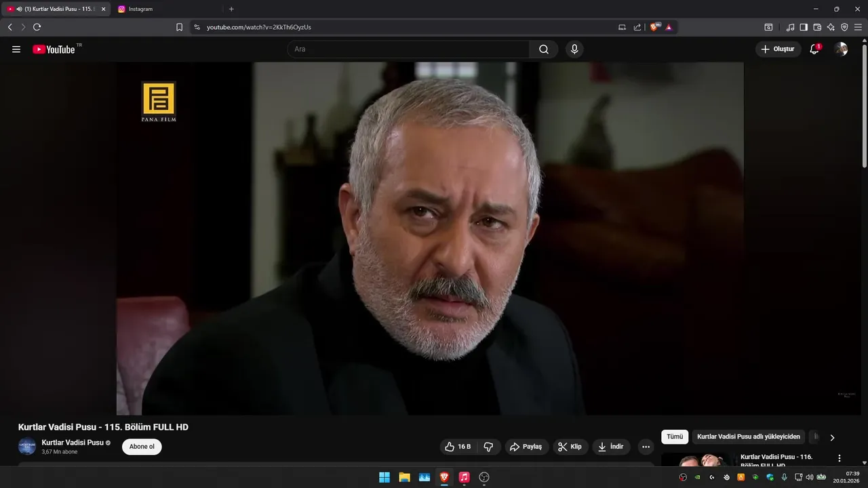Click the NVIDIA tray icon
This screenshot has width=868, height=488.
697,477
